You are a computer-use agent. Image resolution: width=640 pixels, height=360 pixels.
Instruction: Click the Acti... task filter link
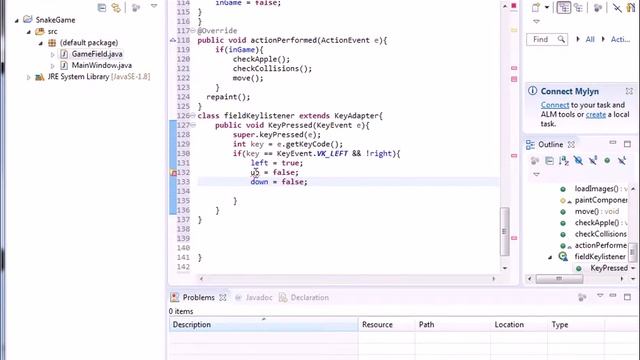(620, 40)
